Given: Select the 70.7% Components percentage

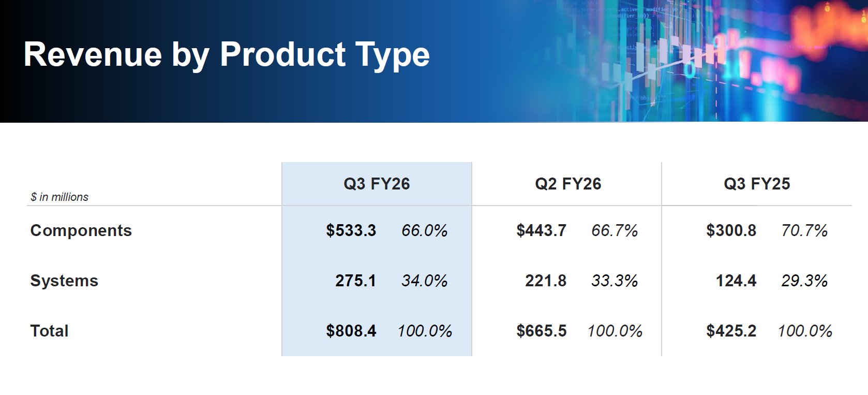Looking at the screenshot, I should [x=804, y=230].
